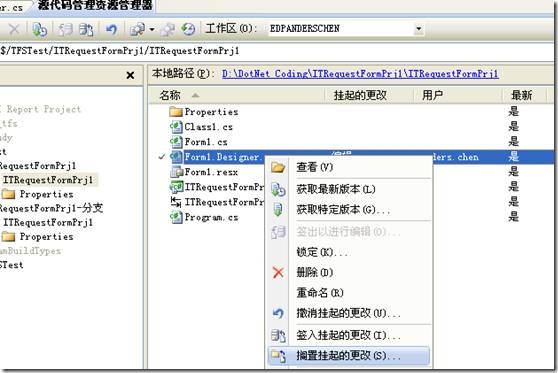Select the Form1.cs file
558x373 pixels.
(206, 142)
